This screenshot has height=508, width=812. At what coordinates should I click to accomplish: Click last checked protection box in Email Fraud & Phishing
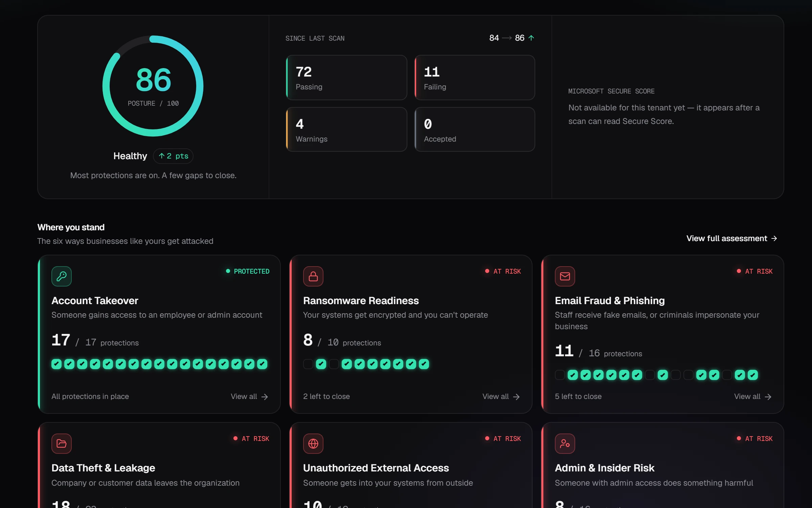[753, 375]
